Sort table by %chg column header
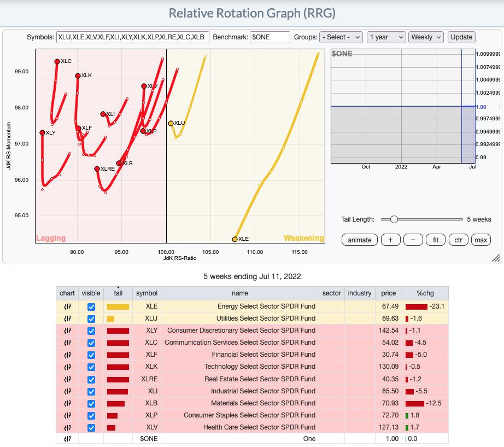504x447 pixels. tap(425, 293)
